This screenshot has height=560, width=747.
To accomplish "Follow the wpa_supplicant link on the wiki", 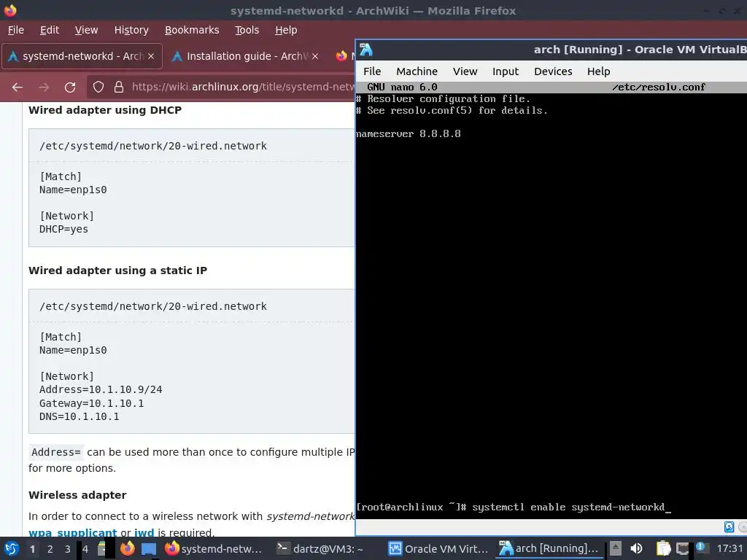I will point(72,532).
